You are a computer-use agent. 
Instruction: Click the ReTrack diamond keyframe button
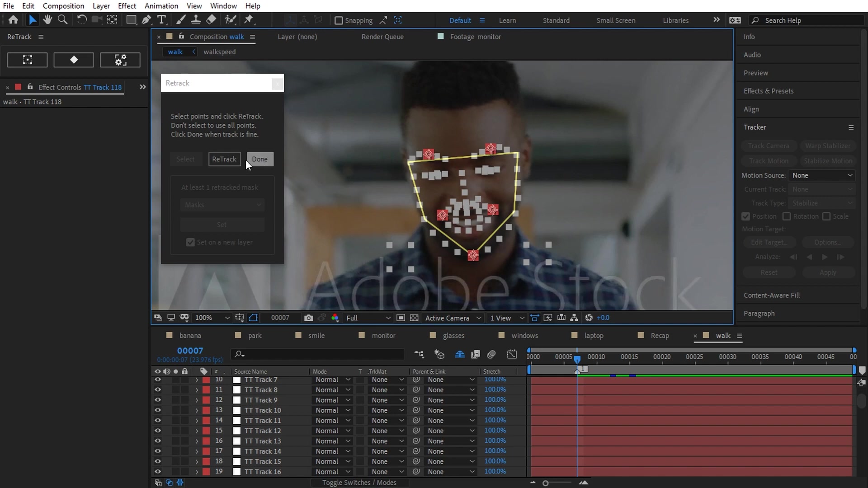pyautogui.click(x=74, y=60)
